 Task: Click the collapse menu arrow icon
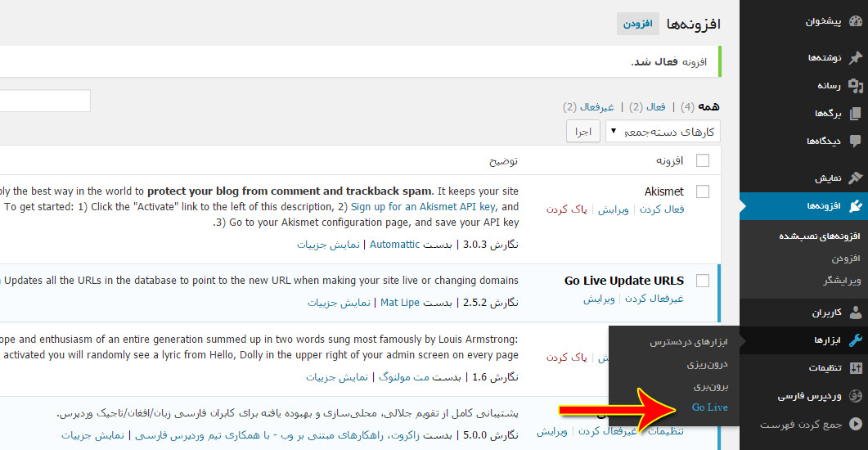(855, 424)
